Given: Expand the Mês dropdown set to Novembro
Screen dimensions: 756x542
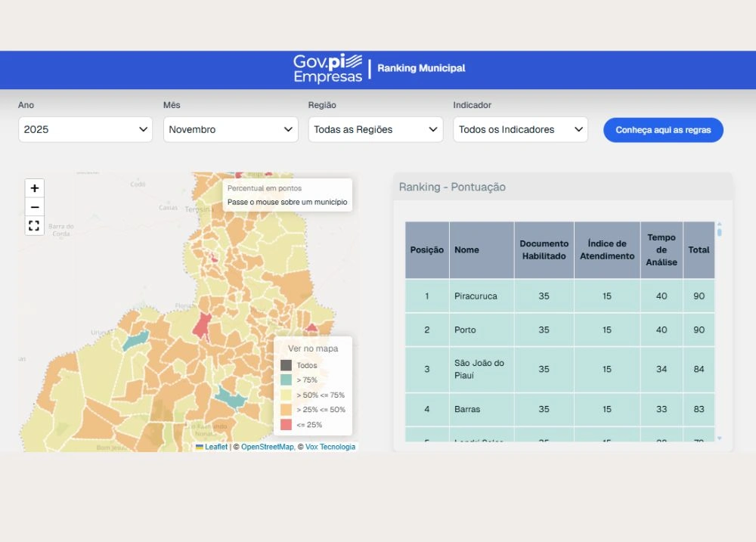Looking at the screenshot, I should click(231, 129).
